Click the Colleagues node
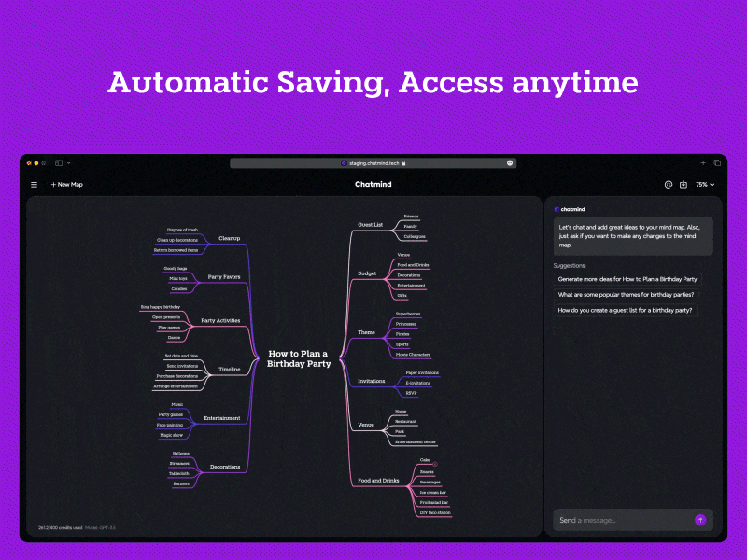 pyautogui.click(x=415, y=237)
